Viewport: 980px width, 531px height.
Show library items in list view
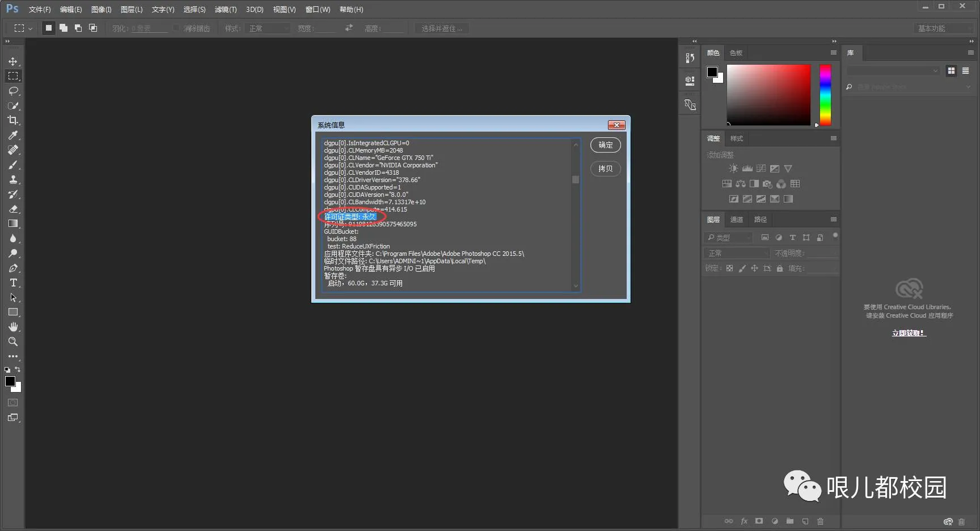pyautogui.click(x=965, y=71)
